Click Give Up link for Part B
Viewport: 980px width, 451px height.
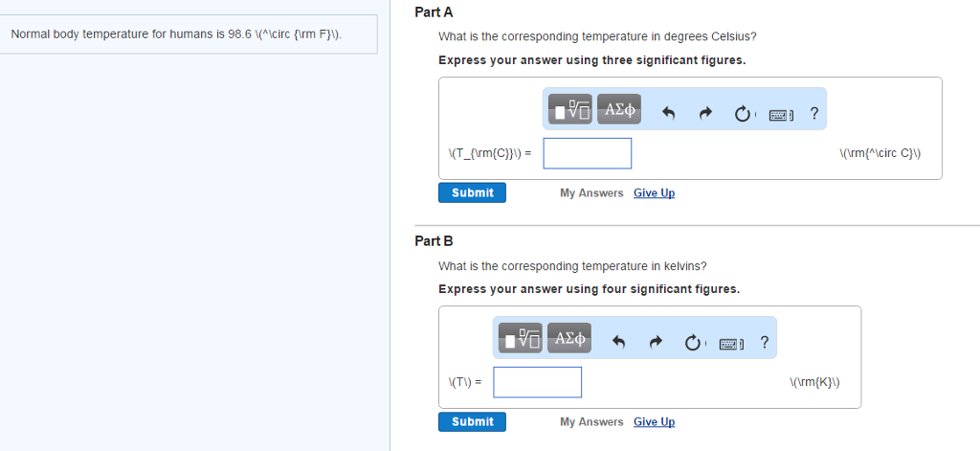pyautogui.click(x=654, y=421)
